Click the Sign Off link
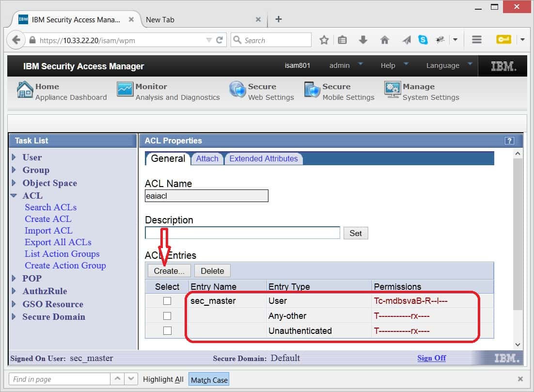 [x=431, y=358]
